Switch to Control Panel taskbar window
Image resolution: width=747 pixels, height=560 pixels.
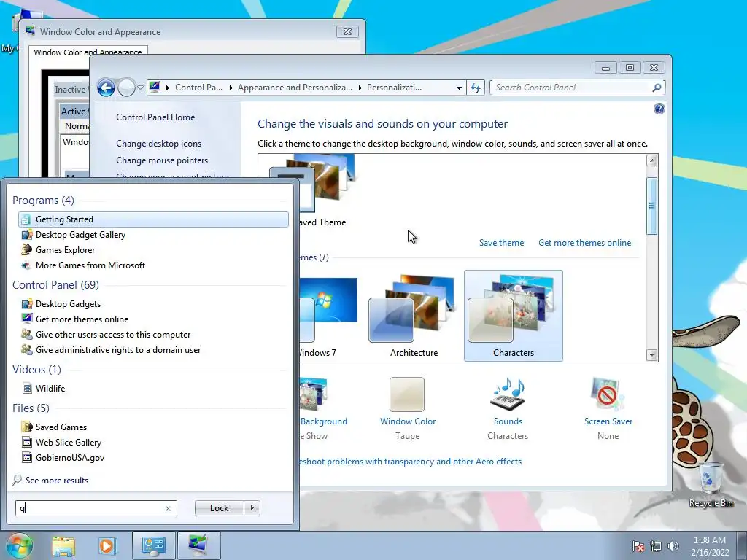click(153, 545)
